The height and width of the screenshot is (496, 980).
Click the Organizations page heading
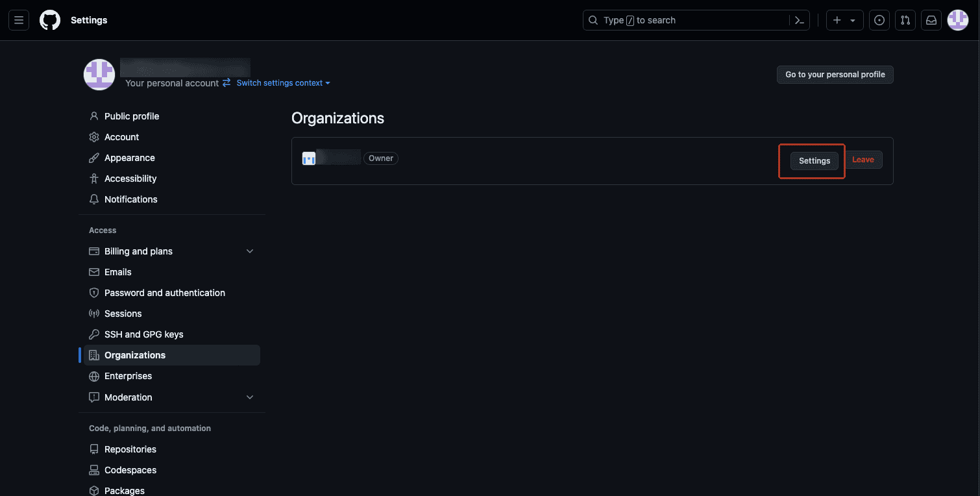(337, 118)
